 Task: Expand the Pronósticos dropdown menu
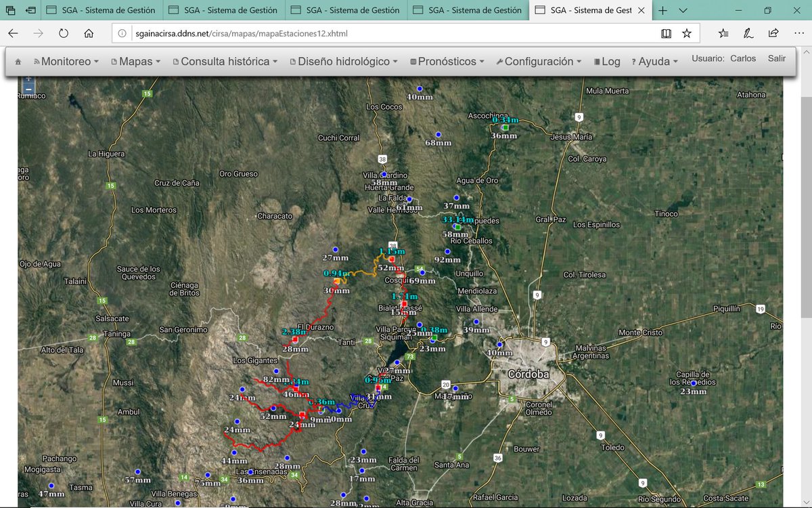447,62
